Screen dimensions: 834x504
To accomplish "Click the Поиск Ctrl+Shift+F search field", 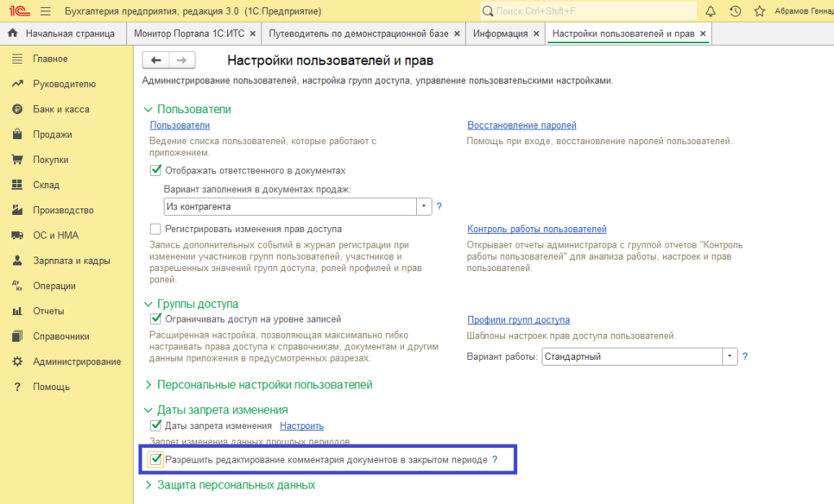I will pos(588,11).
